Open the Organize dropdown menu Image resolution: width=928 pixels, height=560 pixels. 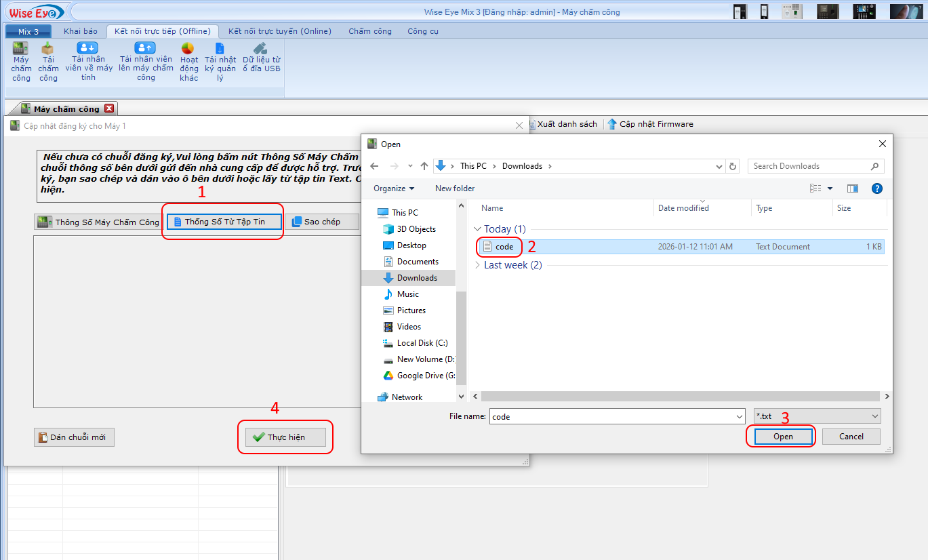pyautogui.click(x=394, y=188)
